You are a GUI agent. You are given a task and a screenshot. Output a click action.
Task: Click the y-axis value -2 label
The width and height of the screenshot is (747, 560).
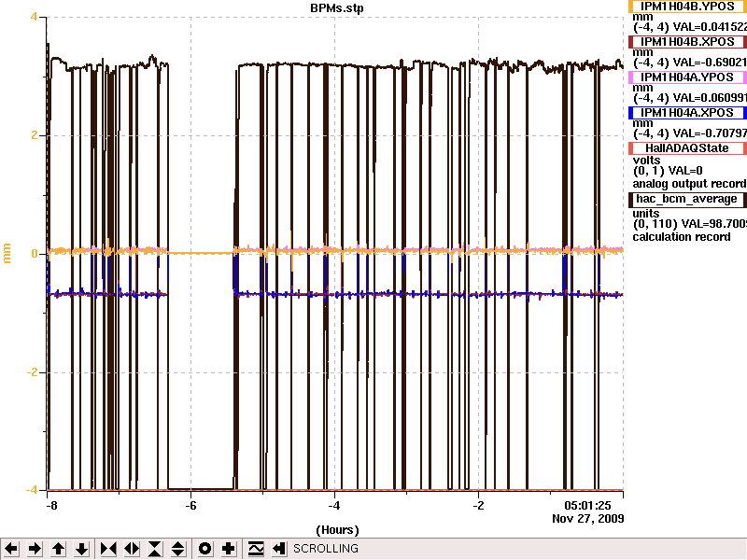point(31,371)
